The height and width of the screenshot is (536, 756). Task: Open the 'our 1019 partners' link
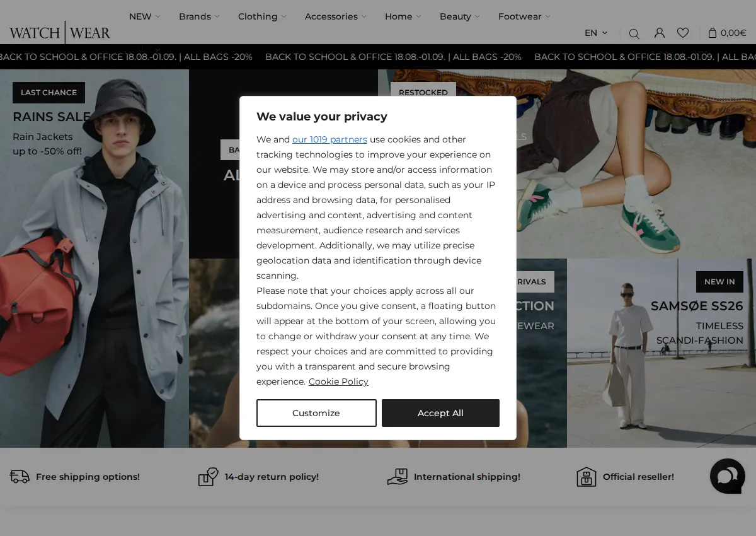[x=329, y=139]
